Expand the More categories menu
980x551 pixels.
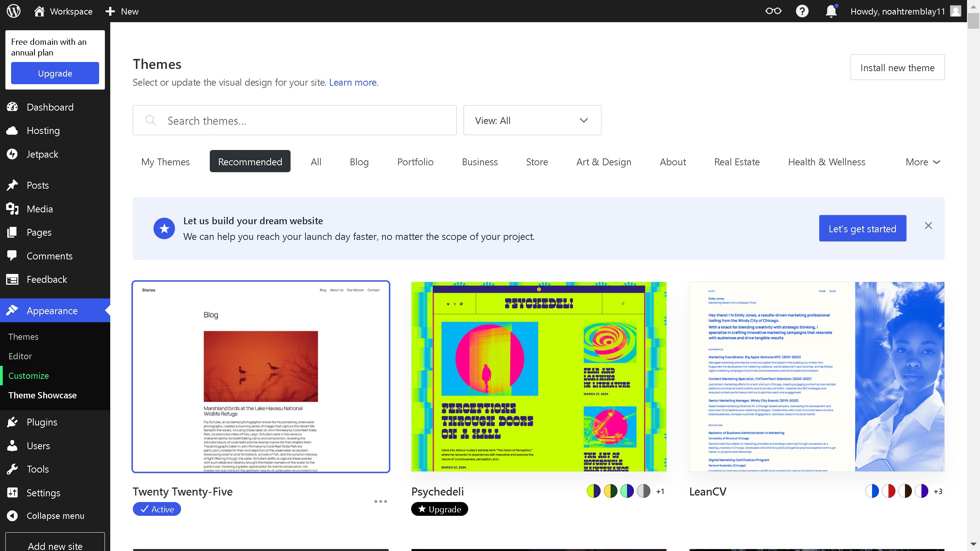pos(923,162)
